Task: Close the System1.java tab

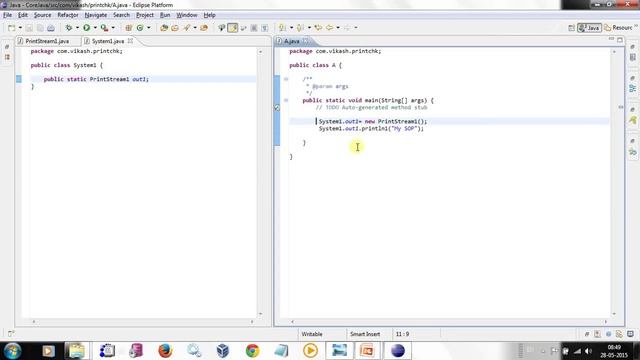Action: click(130, 41)
